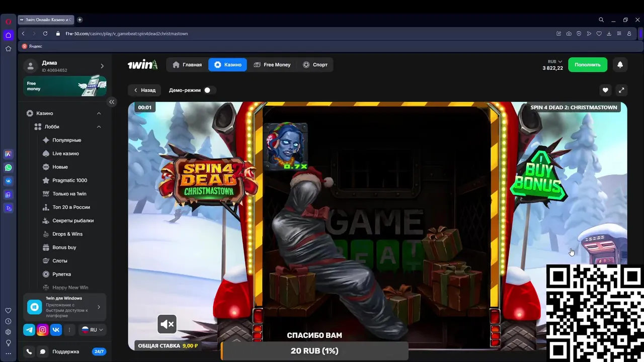Open Opera start page home icon

[8, 35]
